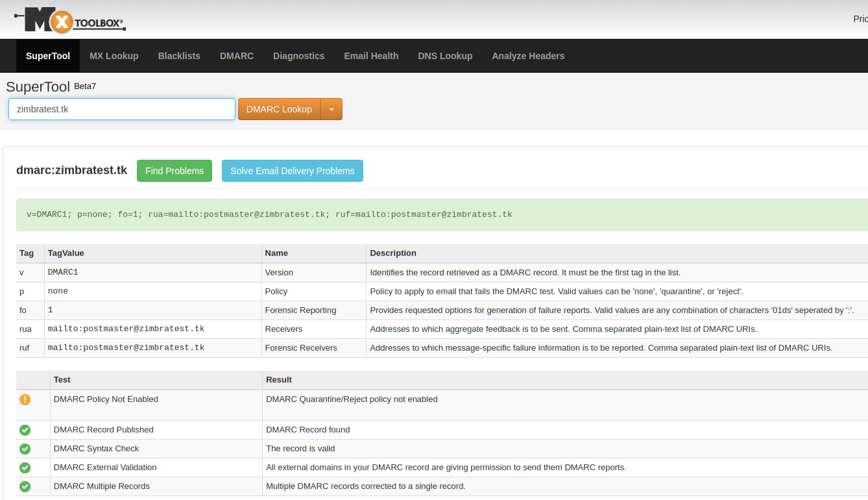Viewport: 868px width, 500px height.
Task: Click 'Multiple DMARC records corrected' result text
Action: [366, 486]
